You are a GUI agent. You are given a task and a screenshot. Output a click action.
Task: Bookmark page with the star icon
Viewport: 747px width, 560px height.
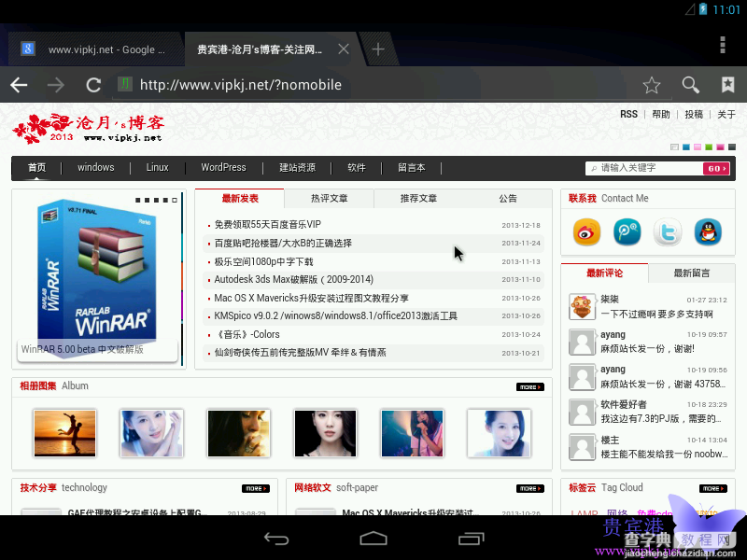click(651, 85)
